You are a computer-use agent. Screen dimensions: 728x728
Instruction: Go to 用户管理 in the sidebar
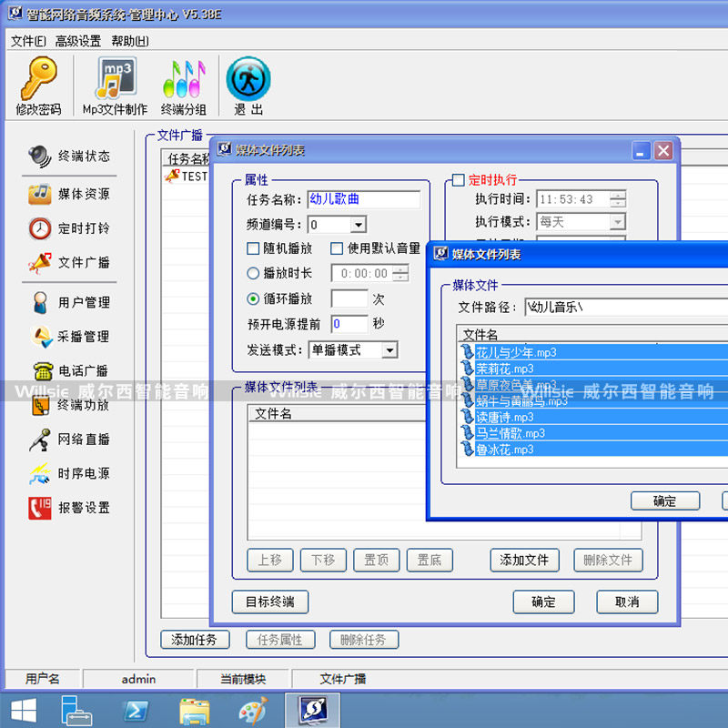click(x=70, y=302)
